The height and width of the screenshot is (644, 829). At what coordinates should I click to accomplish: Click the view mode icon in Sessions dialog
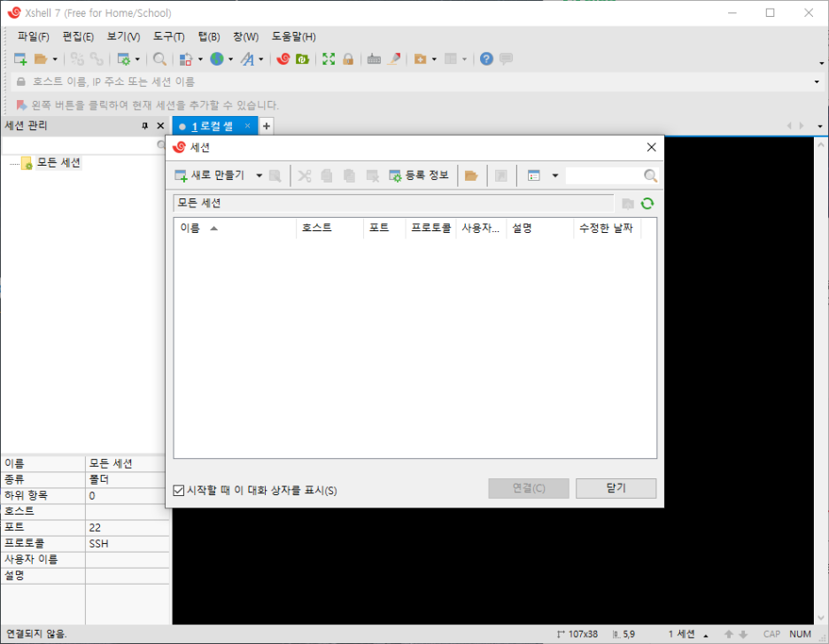coord(534,175)
